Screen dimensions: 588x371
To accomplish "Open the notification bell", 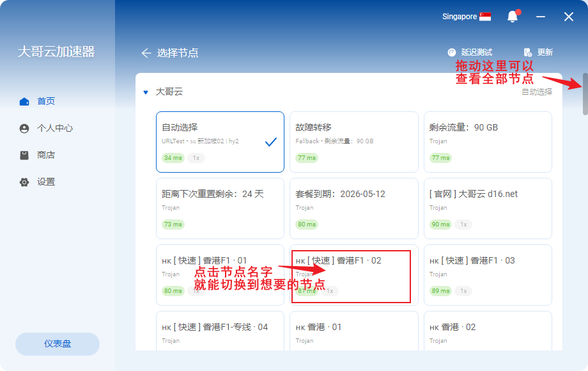I will point(512,17).
